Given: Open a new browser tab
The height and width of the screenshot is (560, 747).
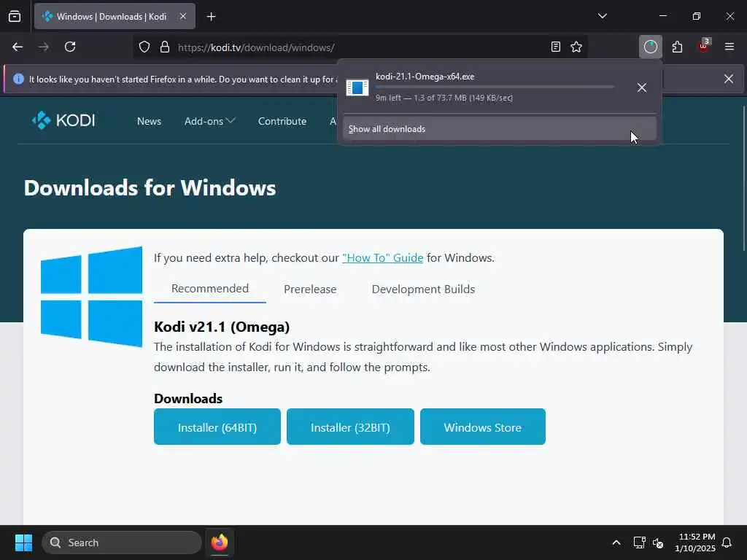Looking at the screenshot, I should pyautogui.click(x=212, y=17).
